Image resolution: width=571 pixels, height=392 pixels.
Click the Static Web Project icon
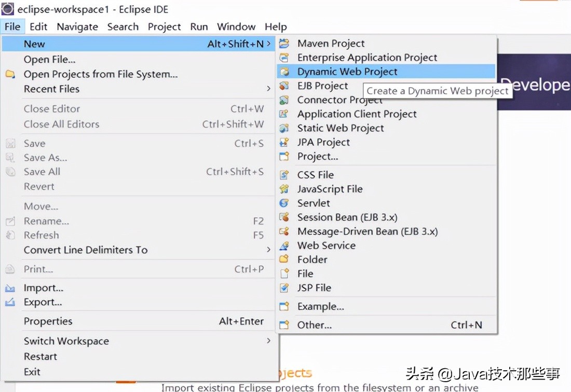pyautogui.click(x=284, y=128)
